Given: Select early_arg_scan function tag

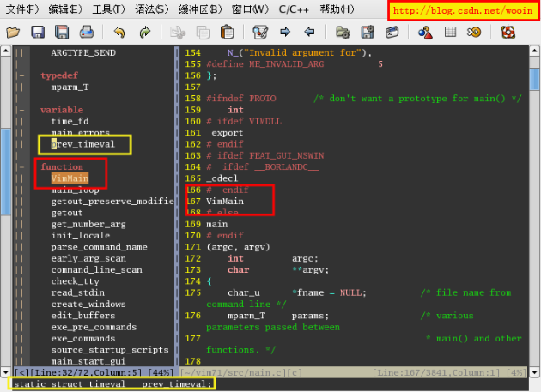Looking at the screenshot, I should [x=88, y=258].
